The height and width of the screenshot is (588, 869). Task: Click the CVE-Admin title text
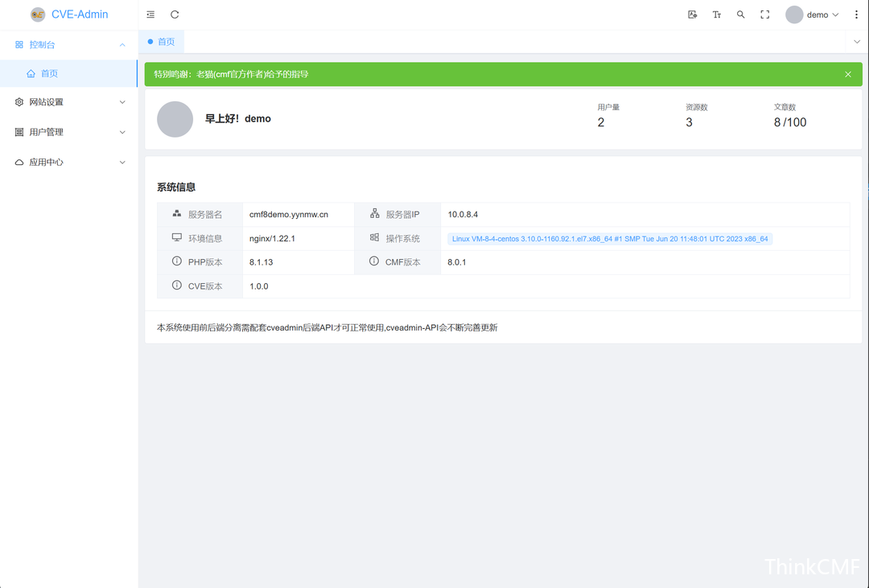(x=80, y=14)
